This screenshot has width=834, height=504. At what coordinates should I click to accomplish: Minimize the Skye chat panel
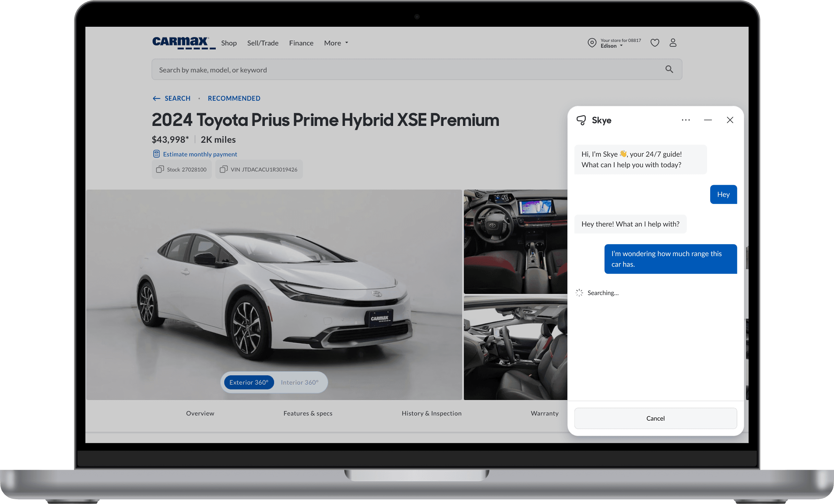point(708,120)
